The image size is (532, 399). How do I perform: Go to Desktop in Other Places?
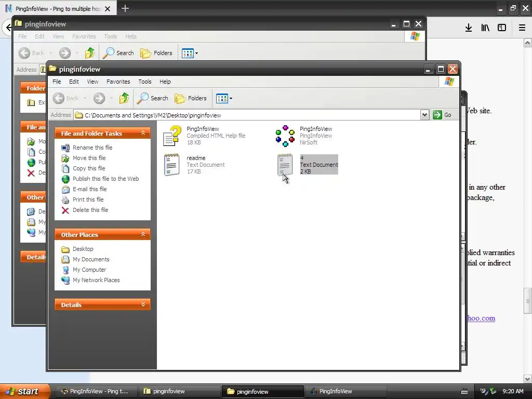tap(83, 249)
